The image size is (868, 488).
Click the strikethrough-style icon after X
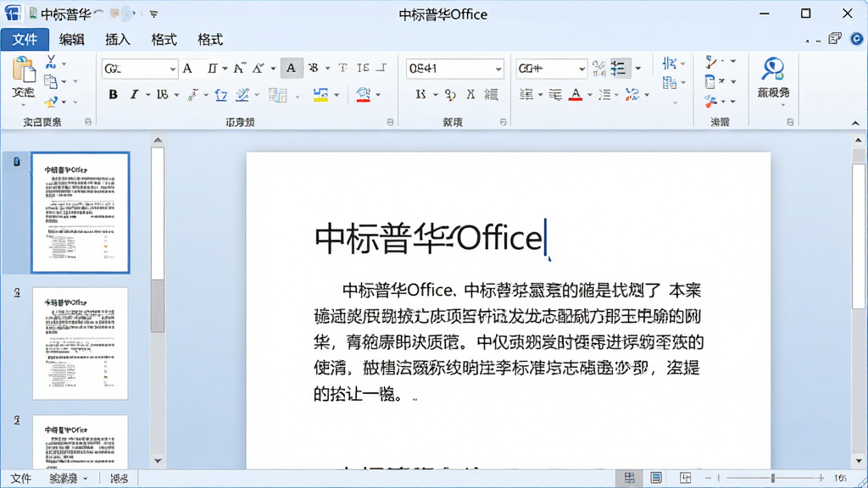(491, 95)
